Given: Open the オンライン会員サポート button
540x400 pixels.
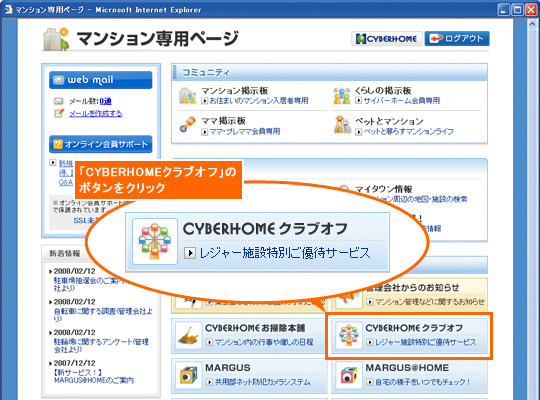Looking at the screenshot, I should click(x=101, y=144).
